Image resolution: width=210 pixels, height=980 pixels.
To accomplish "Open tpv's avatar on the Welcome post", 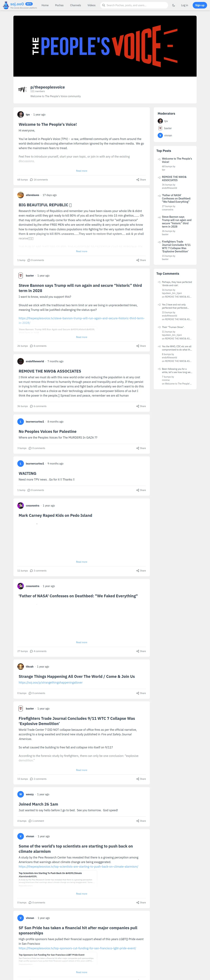I will click(21, 114).
